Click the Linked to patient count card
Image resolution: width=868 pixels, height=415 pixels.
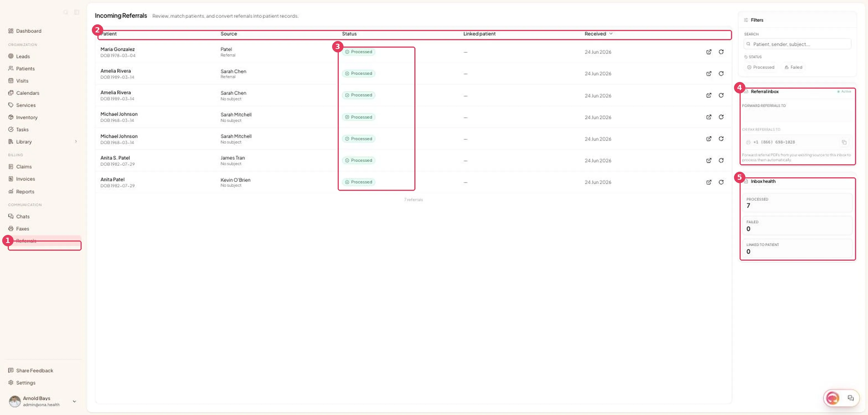point(797,248)
